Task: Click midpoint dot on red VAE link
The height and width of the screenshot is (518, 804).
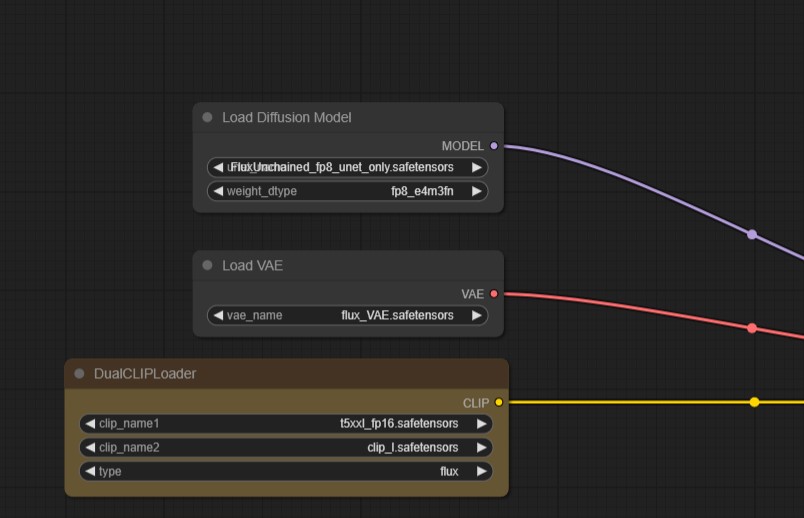Action: click(x=752, y=328)
